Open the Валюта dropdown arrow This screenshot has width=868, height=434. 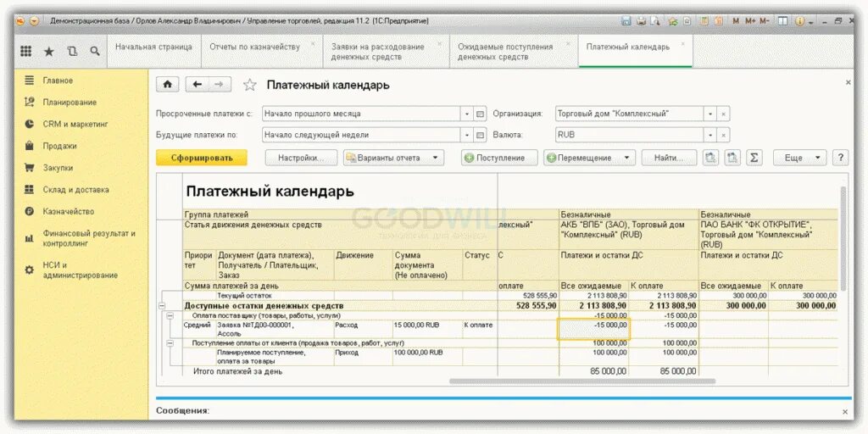pos(711,135)
